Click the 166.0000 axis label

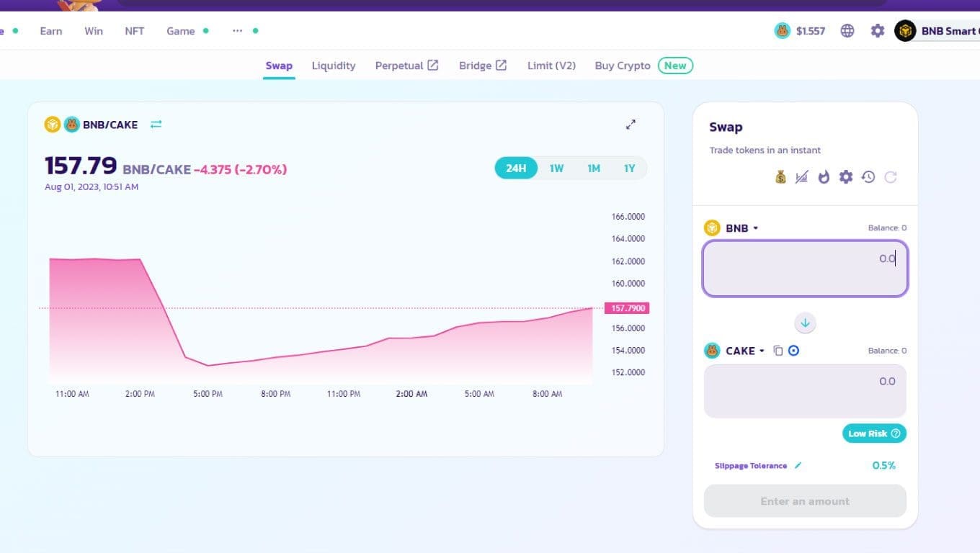click(628, 217)
